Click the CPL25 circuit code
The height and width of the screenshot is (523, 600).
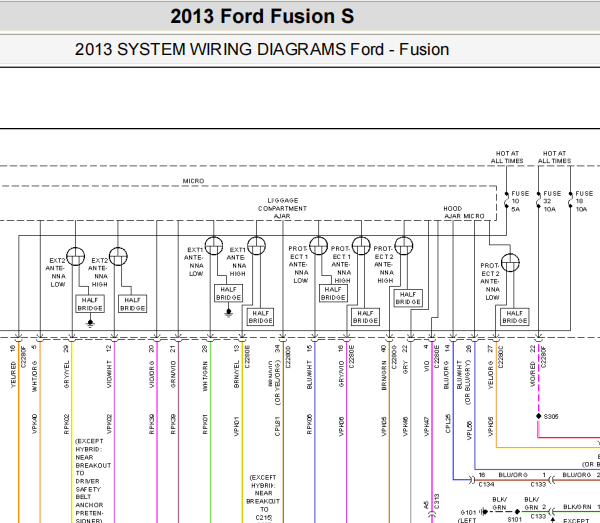[448, 424]
